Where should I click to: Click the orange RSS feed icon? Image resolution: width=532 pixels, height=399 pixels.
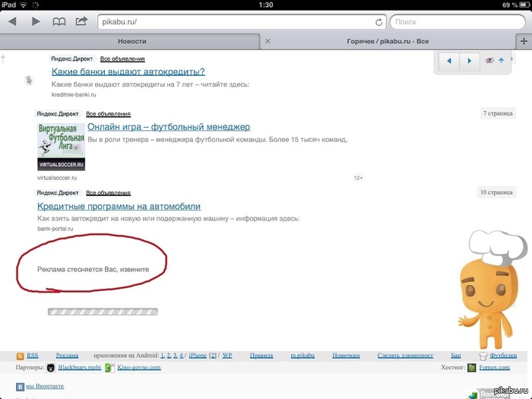(20, 356)
